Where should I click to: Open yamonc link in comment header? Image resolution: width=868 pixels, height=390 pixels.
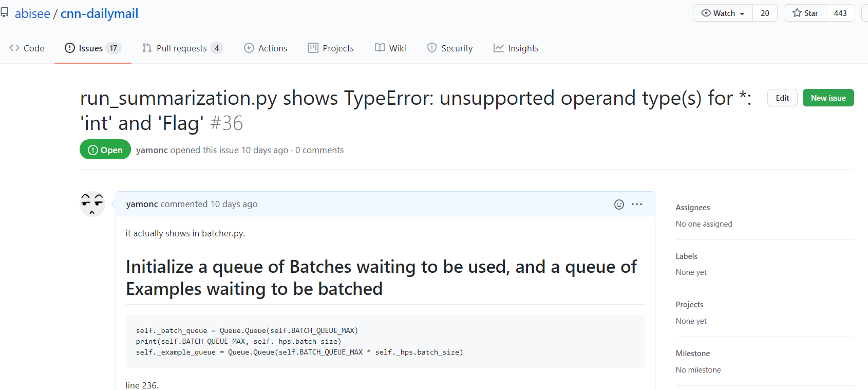pos(142,204)
